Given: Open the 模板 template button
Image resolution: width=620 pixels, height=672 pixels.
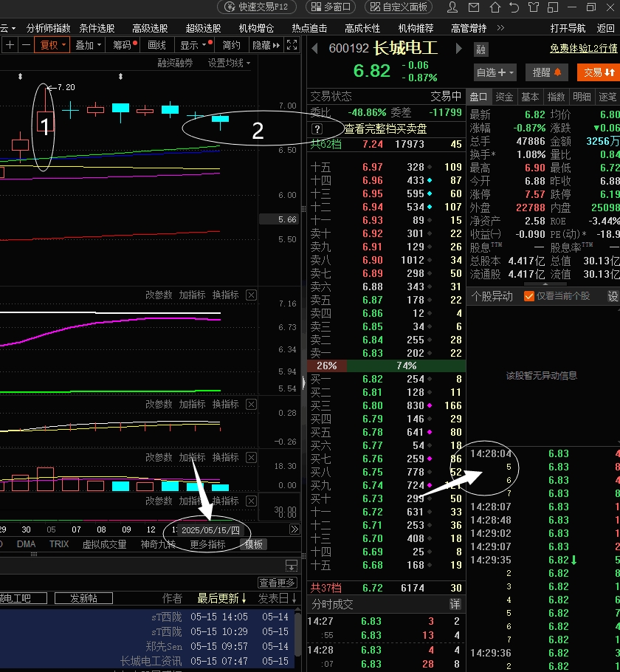Looking at the screenshot, I should [x=254, y=544].
